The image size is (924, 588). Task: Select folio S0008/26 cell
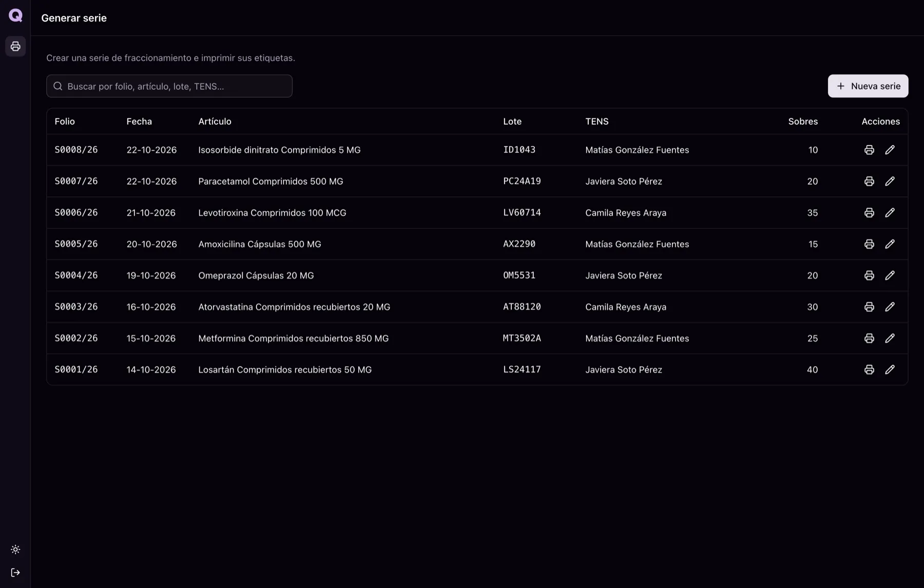click(76, 150)
